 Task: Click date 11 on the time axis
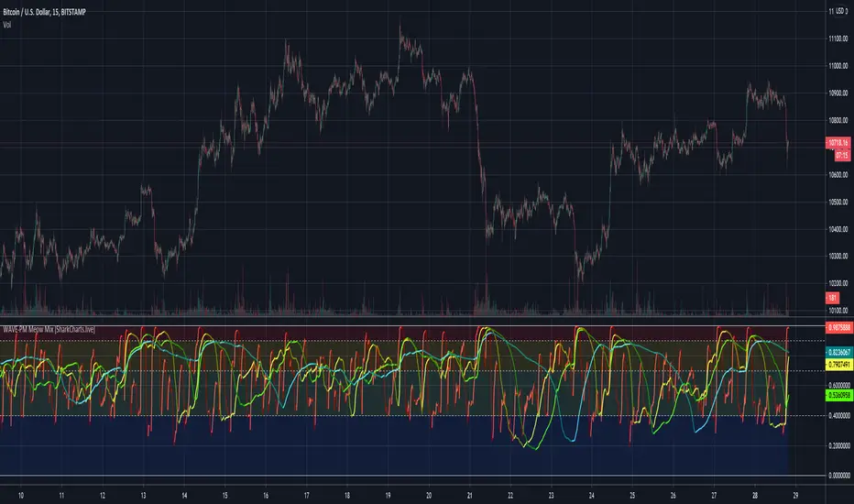(61, 496)
